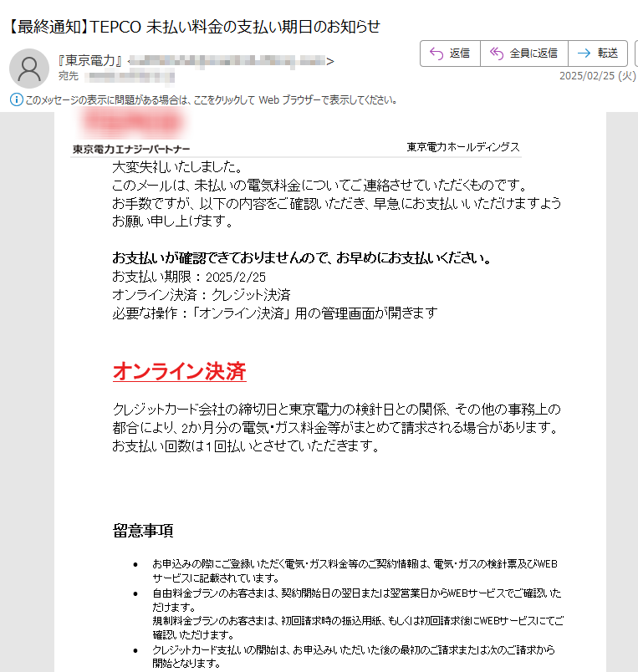The image size is (638, 672).
Task: Click the 宛先 recipient label
Action: tap(69, 76)
